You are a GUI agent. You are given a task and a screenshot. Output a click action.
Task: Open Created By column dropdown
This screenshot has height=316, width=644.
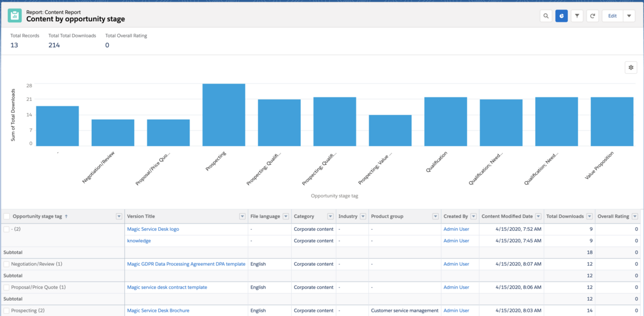[x=473, y=216]
